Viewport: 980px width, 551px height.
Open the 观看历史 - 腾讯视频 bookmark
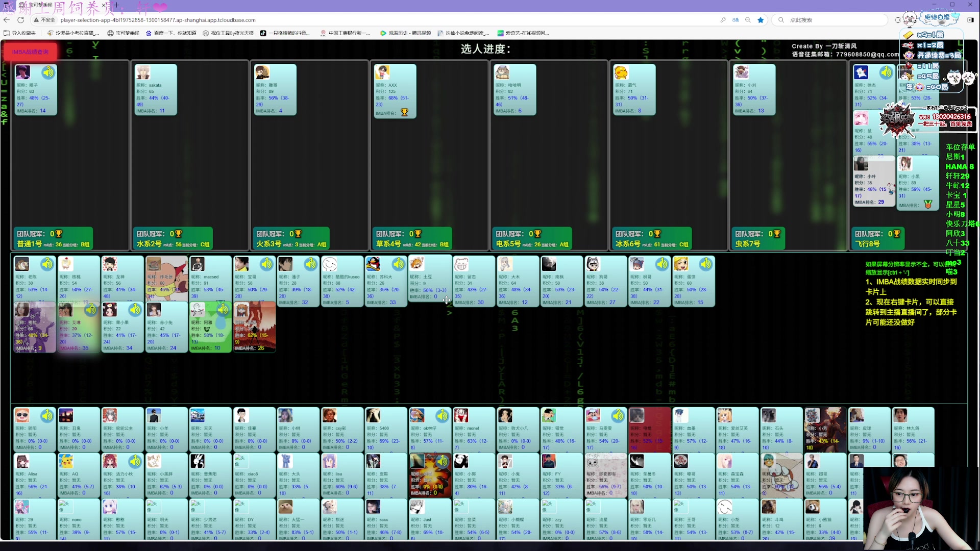click(406, 33)
